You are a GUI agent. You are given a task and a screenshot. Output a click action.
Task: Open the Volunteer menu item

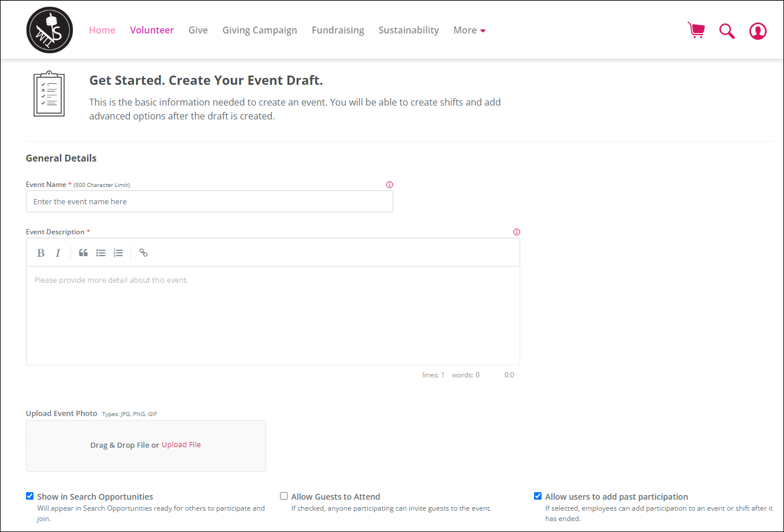pyautogui.click(x=152, y=30)
